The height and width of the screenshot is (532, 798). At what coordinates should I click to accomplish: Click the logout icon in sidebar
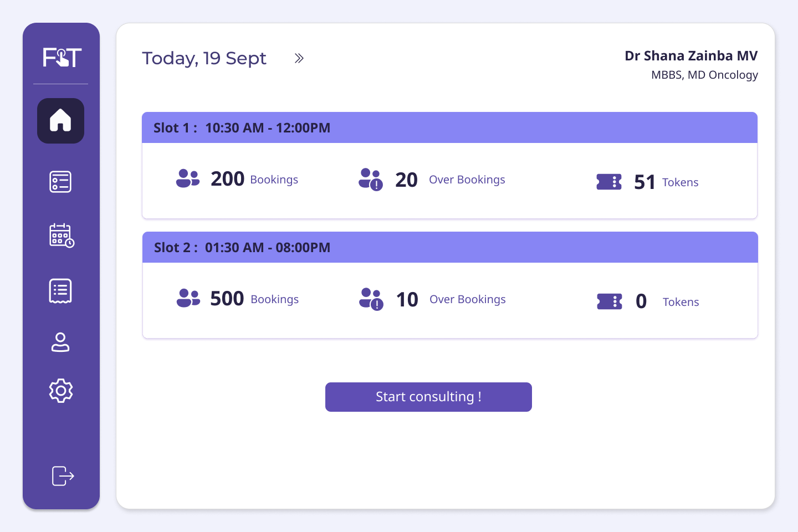(63, 475)
